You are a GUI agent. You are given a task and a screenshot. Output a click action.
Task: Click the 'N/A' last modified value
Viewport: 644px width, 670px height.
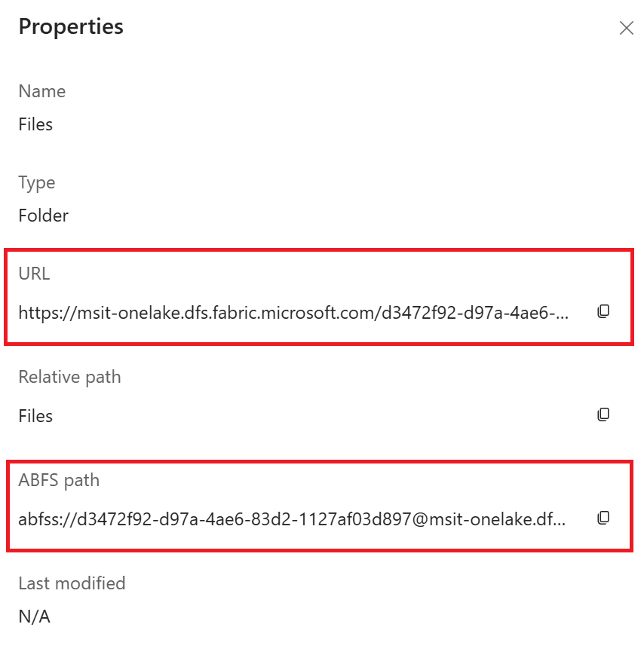coord(35,616)
